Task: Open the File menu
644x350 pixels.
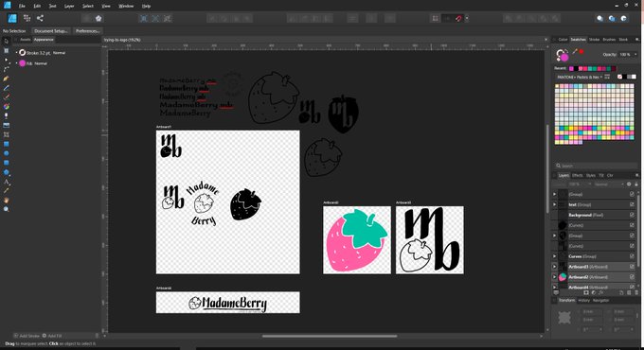Action: 22,7
